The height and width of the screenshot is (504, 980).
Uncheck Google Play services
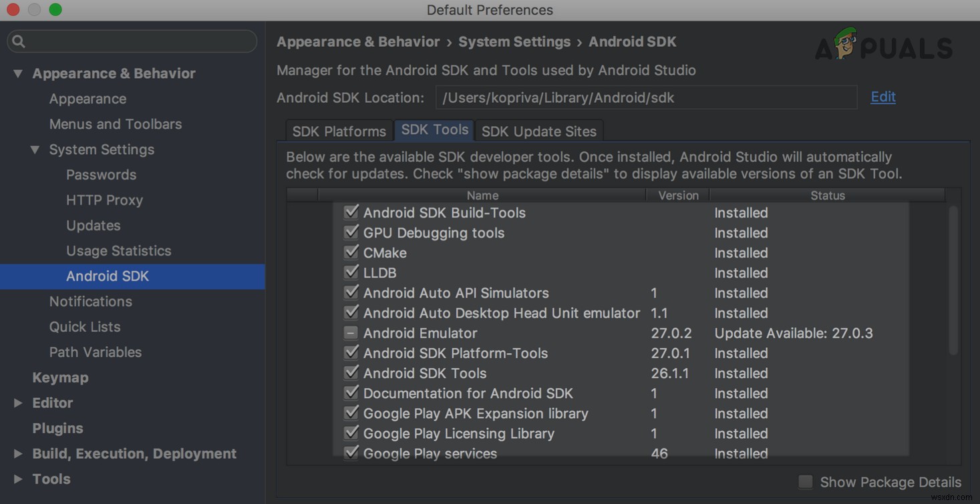[x=352, y=453]
